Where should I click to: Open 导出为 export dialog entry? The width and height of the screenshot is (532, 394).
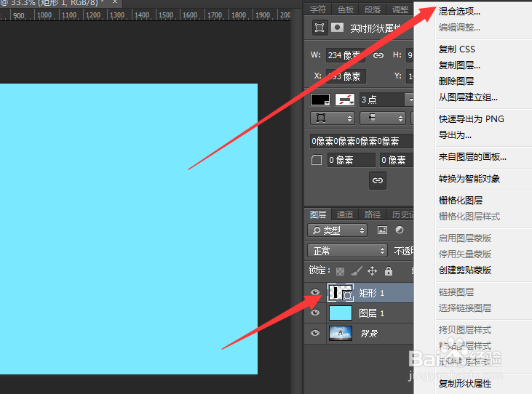(455, 134)
